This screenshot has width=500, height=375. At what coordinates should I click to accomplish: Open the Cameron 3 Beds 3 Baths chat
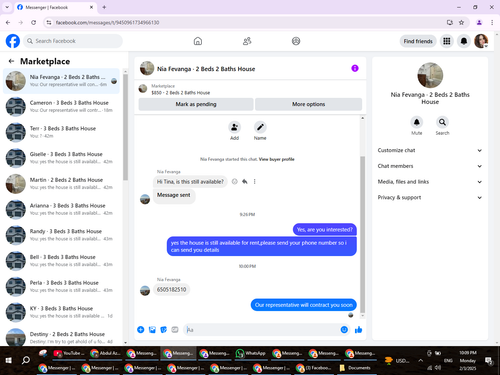(62, 106)
